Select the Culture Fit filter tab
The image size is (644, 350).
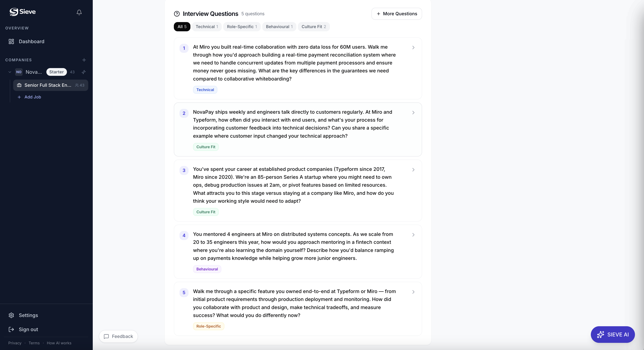click(314, 27)
